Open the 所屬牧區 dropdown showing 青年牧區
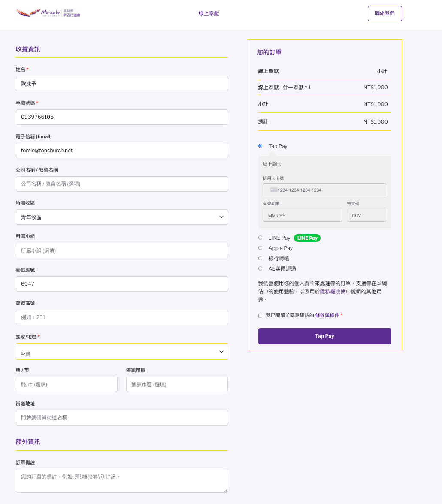Image resolution: width=442 pixels, height=504 pixels. click(122, 217)
